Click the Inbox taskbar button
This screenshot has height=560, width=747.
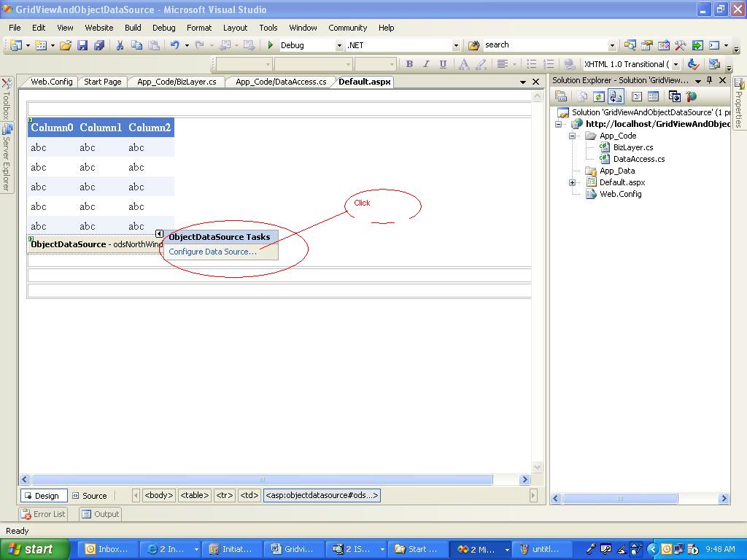tap(108, 549)
